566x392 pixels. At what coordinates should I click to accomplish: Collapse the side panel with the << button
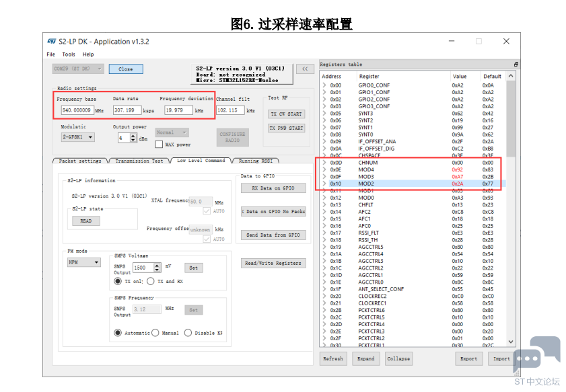click(x=305, y=69)
